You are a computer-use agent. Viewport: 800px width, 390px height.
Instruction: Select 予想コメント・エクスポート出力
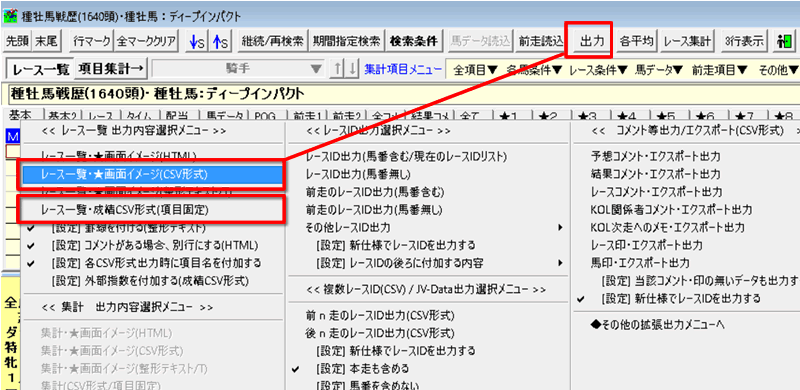[655, 156]
